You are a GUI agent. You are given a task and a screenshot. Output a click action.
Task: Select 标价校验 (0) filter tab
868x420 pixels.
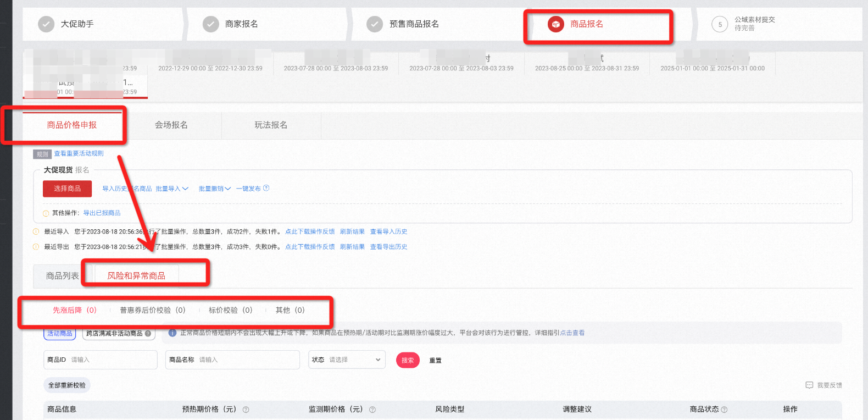coord(231,310)
